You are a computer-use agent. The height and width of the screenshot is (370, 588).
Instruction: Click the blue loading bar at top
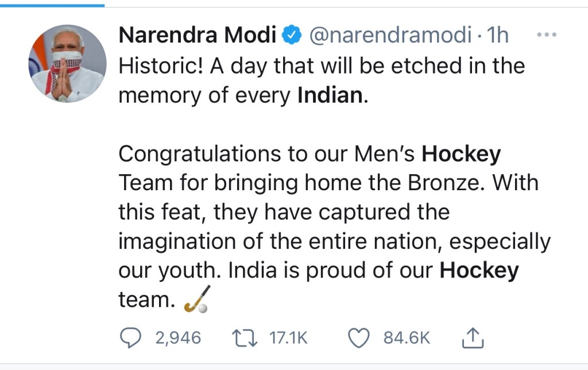(52, 5)
